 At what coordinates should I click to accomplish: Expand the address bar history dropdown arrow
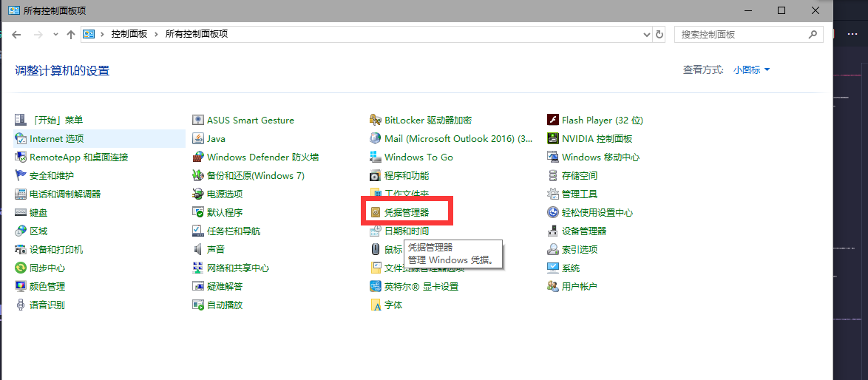pyautogui.click(x=646, y=35)
